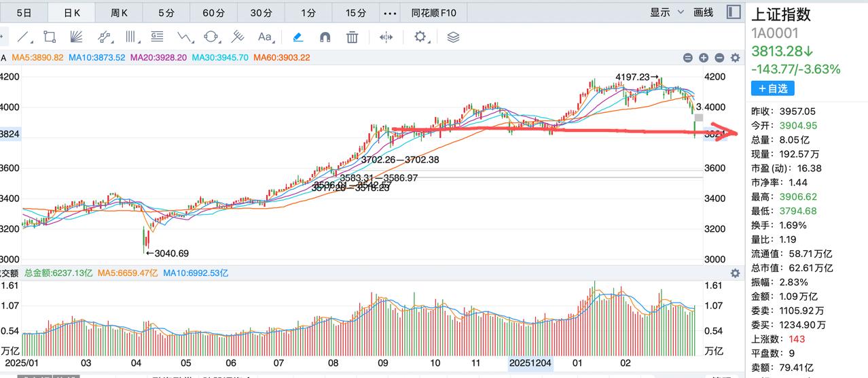
Task: Click the 20251204 date marker on time axis
Action: click(x=531, y=364)
